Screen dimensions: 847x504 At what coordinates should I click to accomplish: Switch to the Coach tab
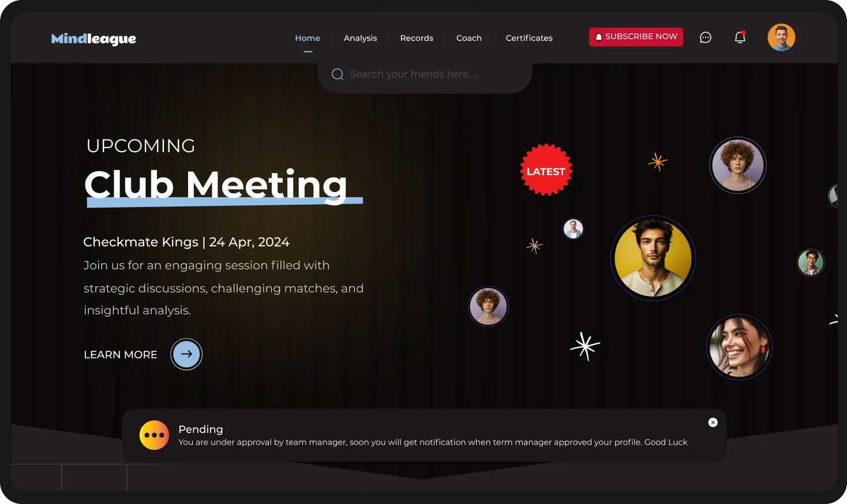469,38
